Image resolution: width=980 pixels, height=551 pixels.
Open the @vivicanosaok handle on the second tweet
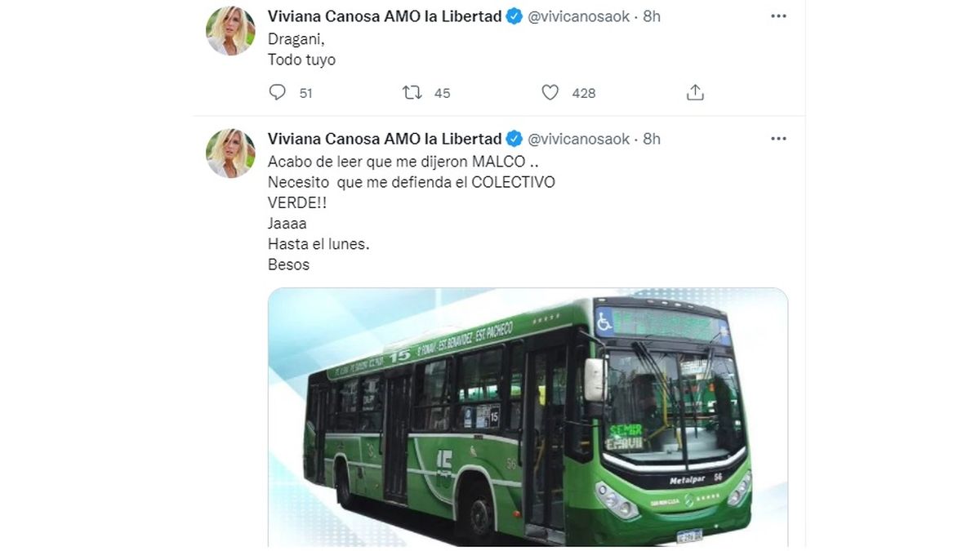tap(579, 139)
